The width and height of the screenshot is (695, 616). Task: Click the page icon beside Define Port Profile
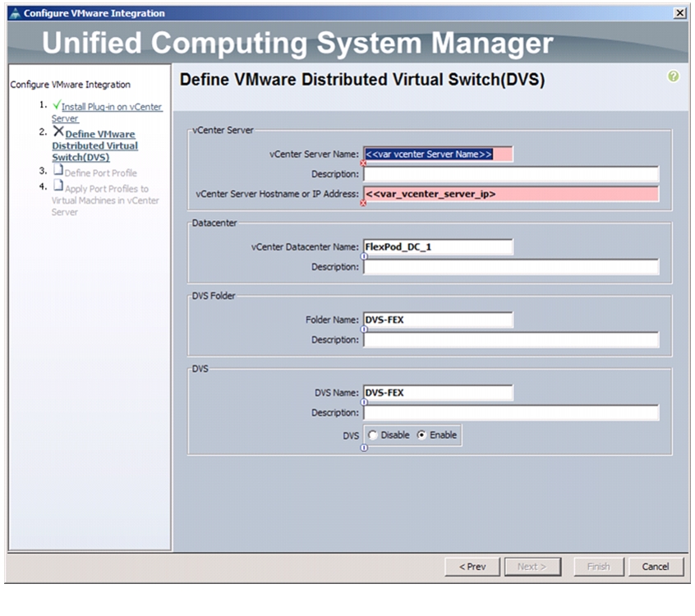[58, 170]
